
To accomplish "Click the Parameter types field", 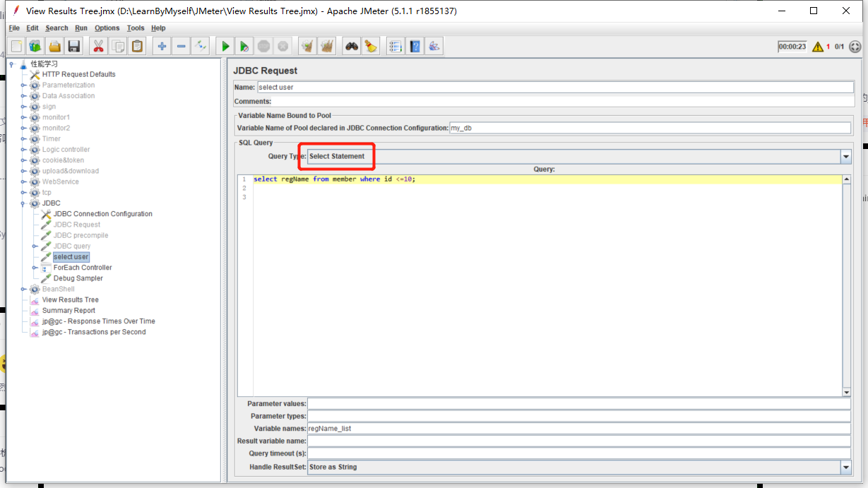I will 578,416.
